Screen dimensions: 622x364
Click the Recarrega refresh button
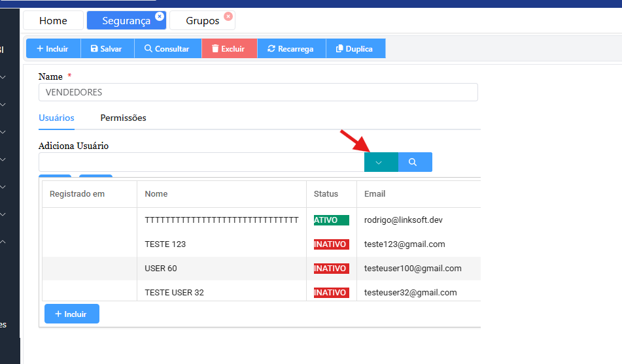[290, 49]
